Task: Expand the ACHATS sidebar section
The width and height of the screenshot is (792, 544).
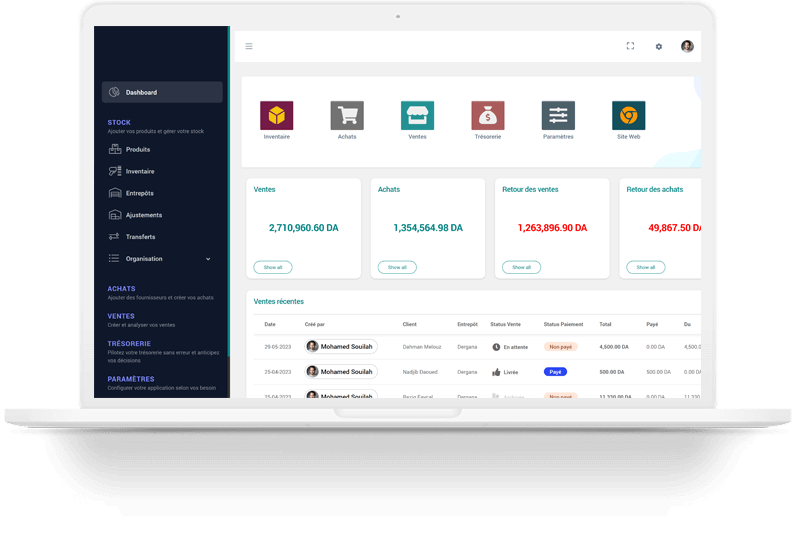Action: [x=121, y=289]
